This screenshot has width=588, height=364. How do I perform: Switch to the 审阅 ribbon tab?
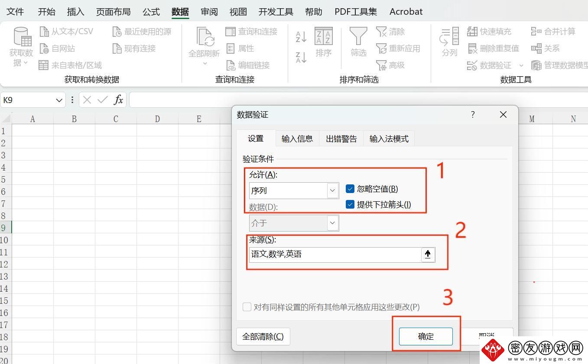click(x=209, y=12)
